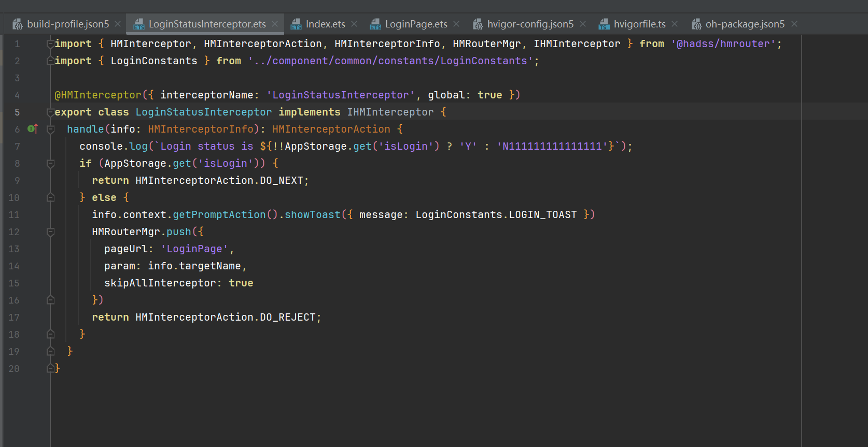
Task: Collapse the HMRouterMgr.push call on line 12
Action: click(x=50, y=232)
